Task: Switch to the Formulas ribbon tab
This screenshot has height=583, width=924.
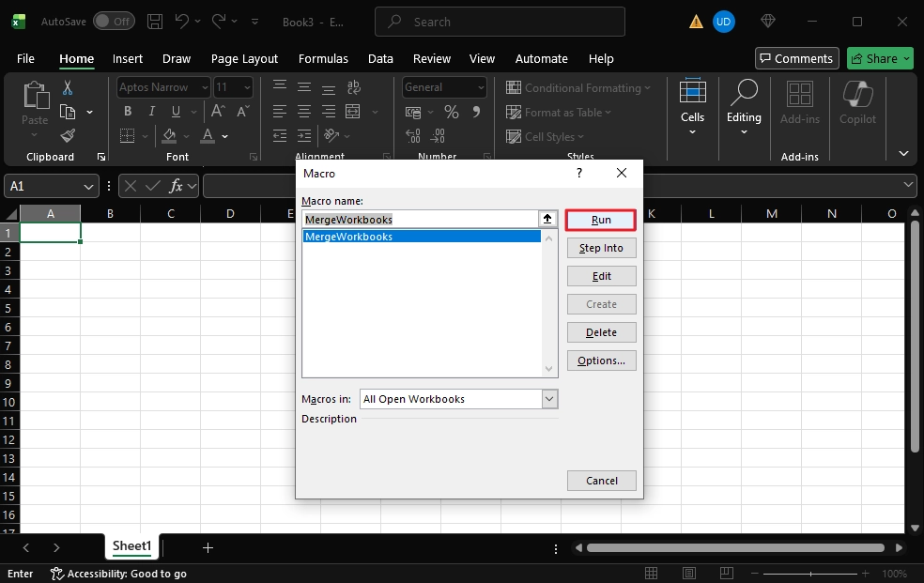Action: point(323,58)
